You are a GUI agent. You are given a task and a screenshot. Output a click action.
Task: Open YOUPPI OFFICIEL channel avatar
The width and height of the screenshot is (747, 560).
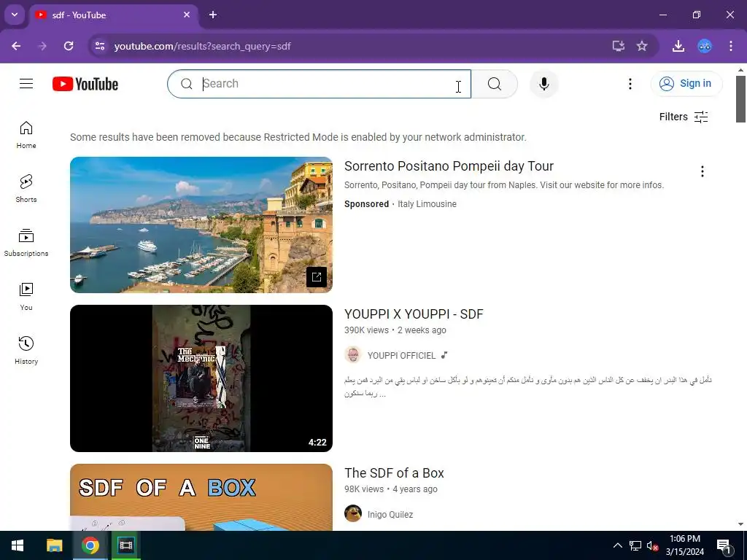point(353,355)
